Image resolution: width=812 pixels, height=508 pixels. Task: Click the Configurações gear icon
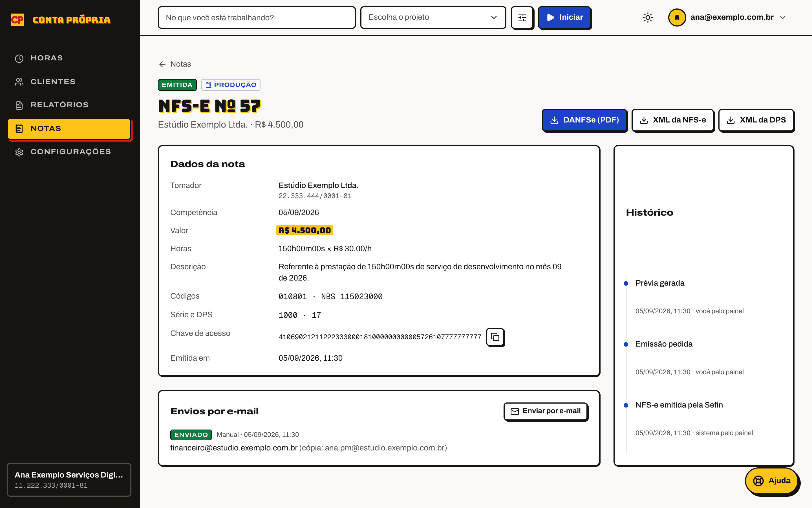pos(19,152)
